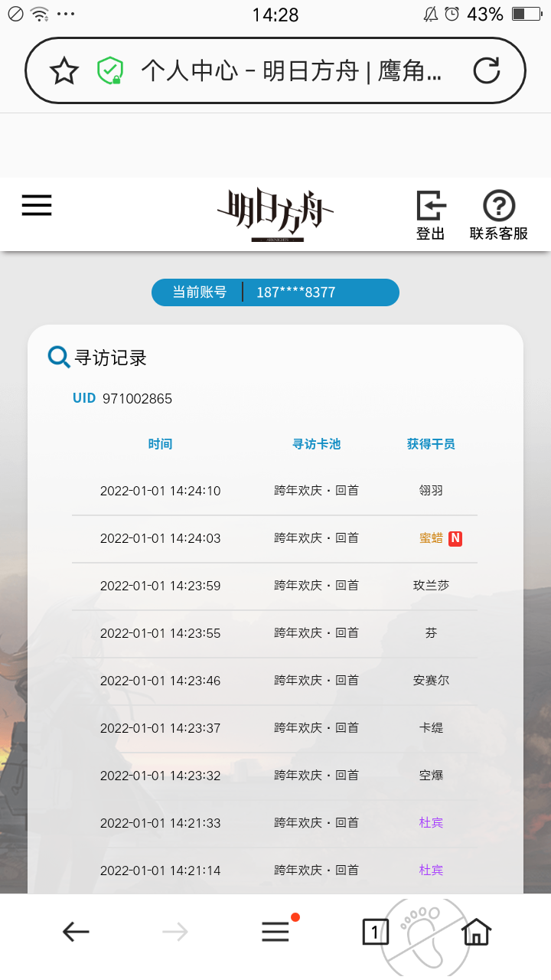
Task: Reload the page with refresh icon
Action: [486, 70]
